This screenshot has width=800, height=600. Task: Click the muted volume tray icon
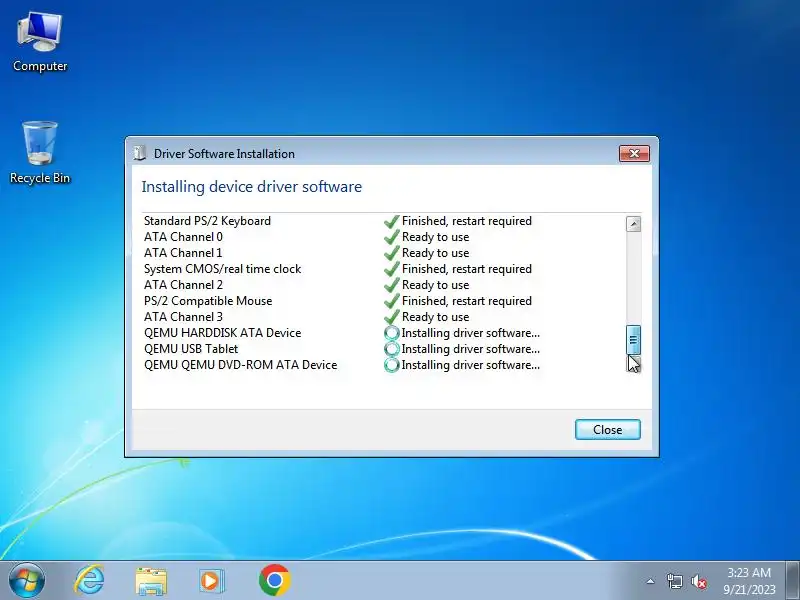(x=699, y=581)
